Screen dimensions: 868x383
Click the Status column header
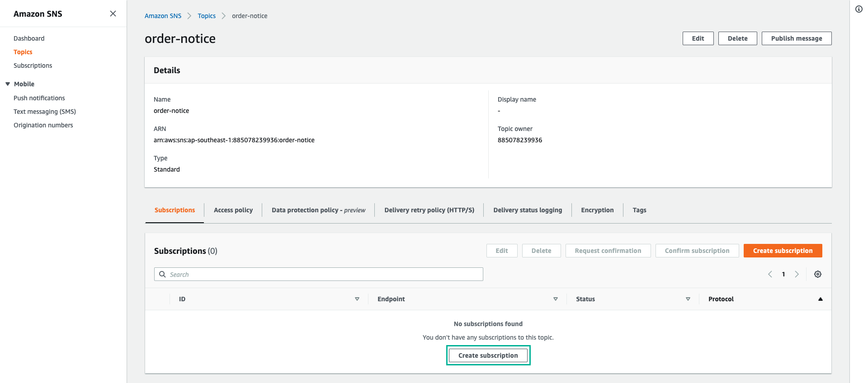coord(585,299)
